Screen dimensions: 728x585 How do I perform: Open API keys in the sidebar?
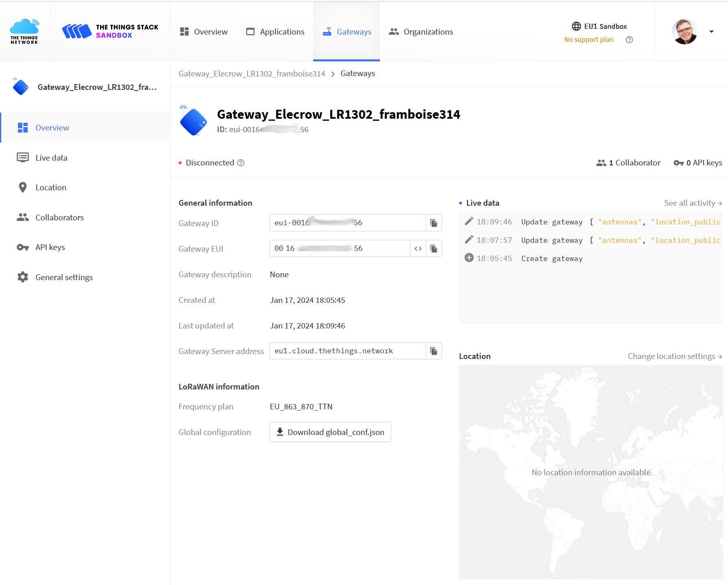[x=85, y=247]
